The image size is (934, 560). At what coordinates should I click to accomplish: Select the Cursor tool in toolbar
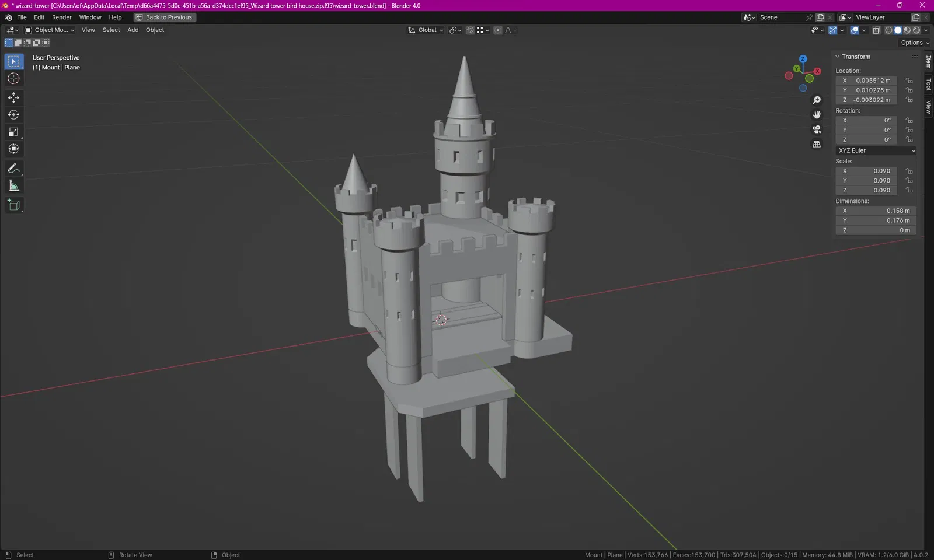point(13,78)
